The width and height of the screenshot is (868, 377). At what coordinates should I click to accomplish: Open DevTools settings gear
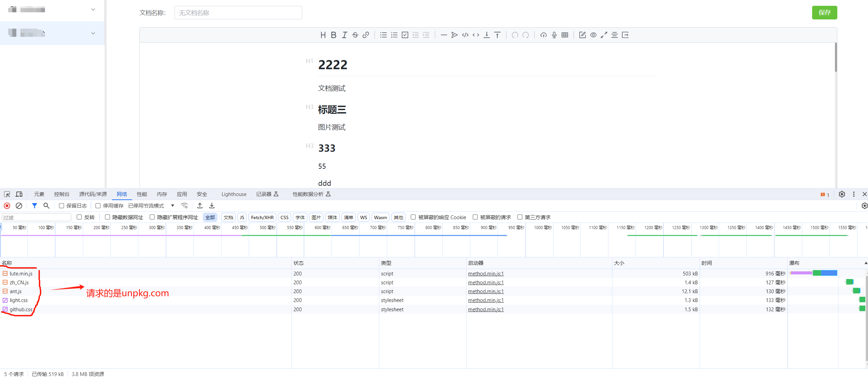(x=842, y=194)
